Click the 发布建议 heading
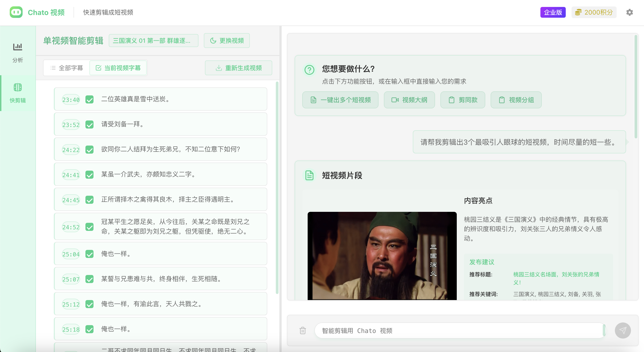The width and height of the screenshot is (644, 352). pos(481,262)
